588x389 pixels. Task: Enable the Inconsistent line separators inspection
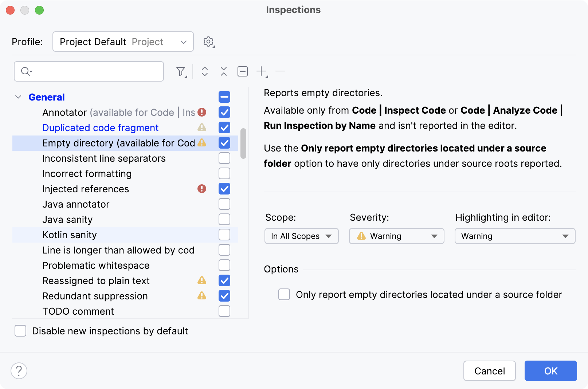pyautogui.click(x=224, y=158)
